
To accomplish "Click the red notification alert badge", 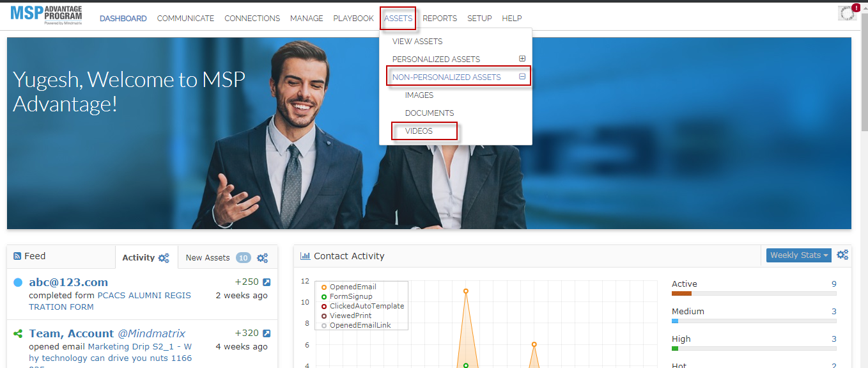I will pyautogui.click(x=856, y=8).
